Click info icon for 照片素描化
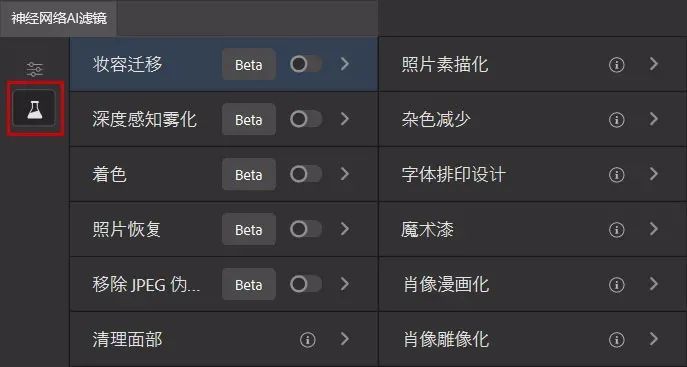The width and height of the screenshot is (687, 367). click(x=616, y=65)
